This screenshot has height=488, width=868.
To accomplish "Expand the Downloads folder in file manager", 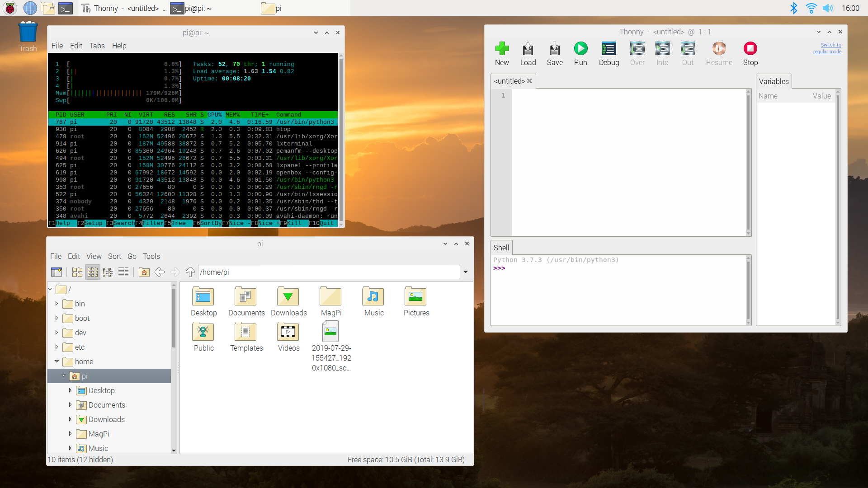I will click(x=70, y=419).
